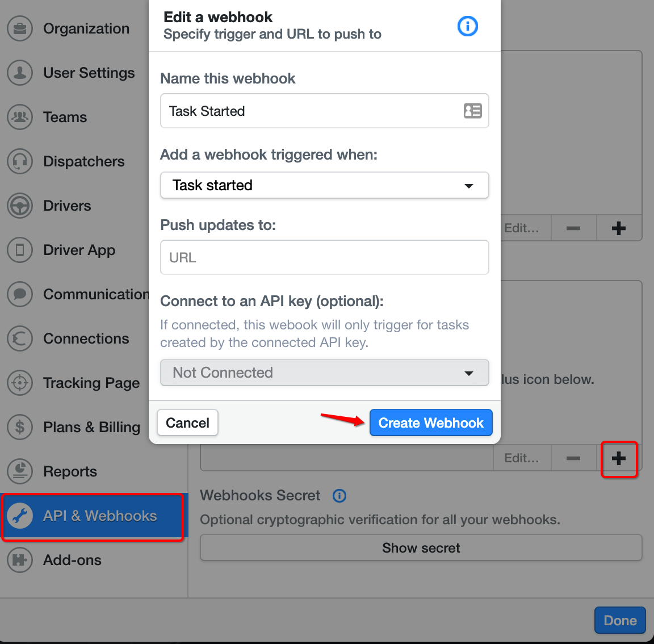Click minus icon in the webhooks list
The height and width of the screenshot is (644, 654).
[573, 458]
